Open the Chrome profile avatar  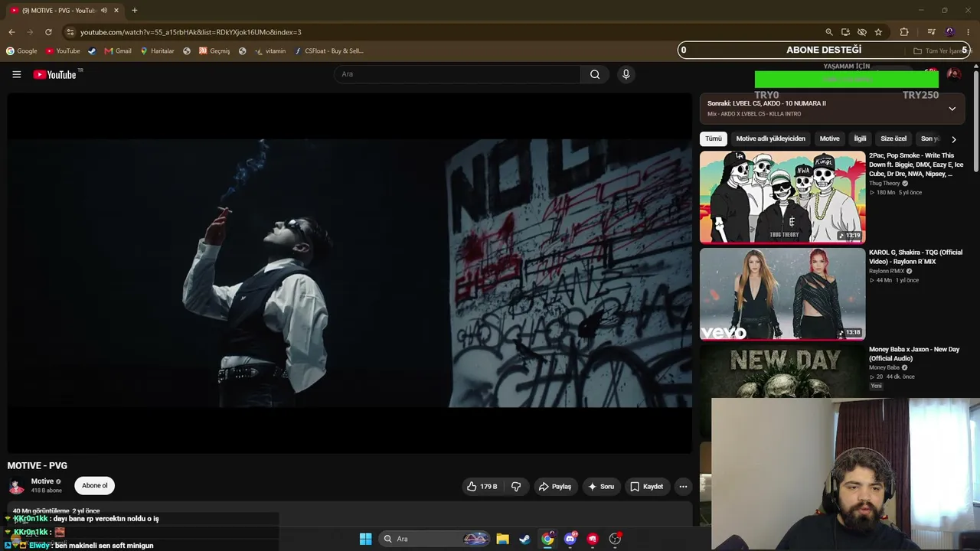click(950, 32)
